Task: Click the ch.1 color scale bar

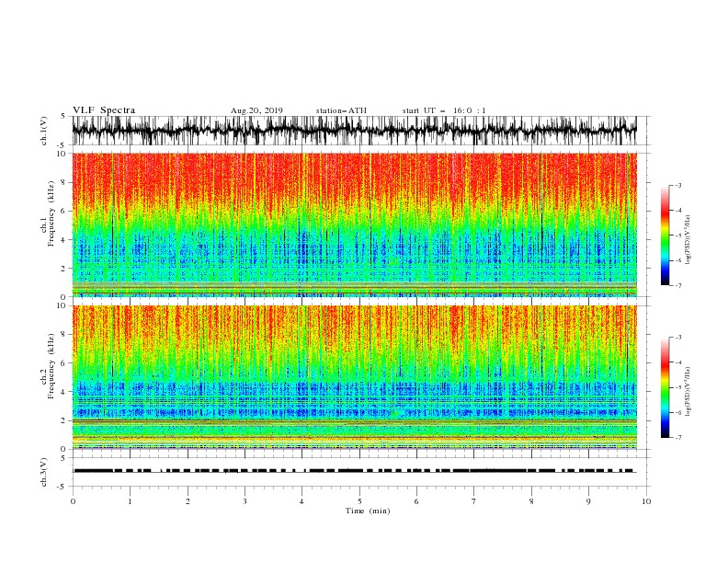Action: pyautogui.click(x=665, y=236)
